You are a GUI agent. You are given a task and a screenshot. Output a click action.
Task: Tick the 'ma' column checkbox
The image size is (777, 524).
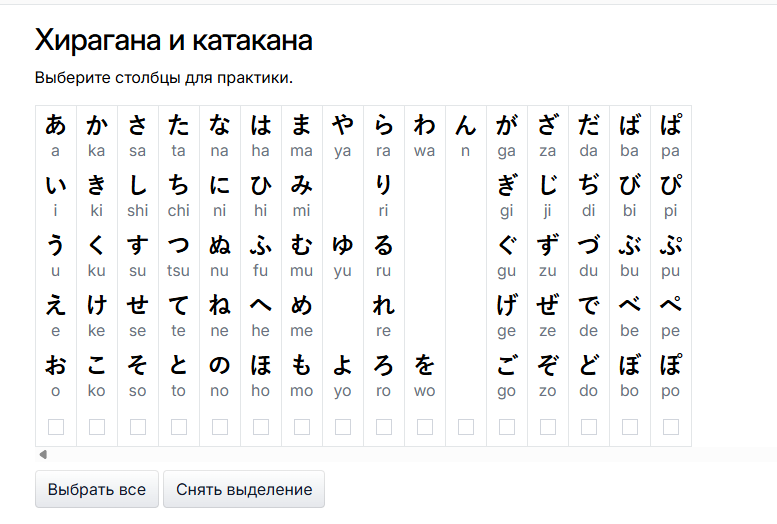click(302, 427)
